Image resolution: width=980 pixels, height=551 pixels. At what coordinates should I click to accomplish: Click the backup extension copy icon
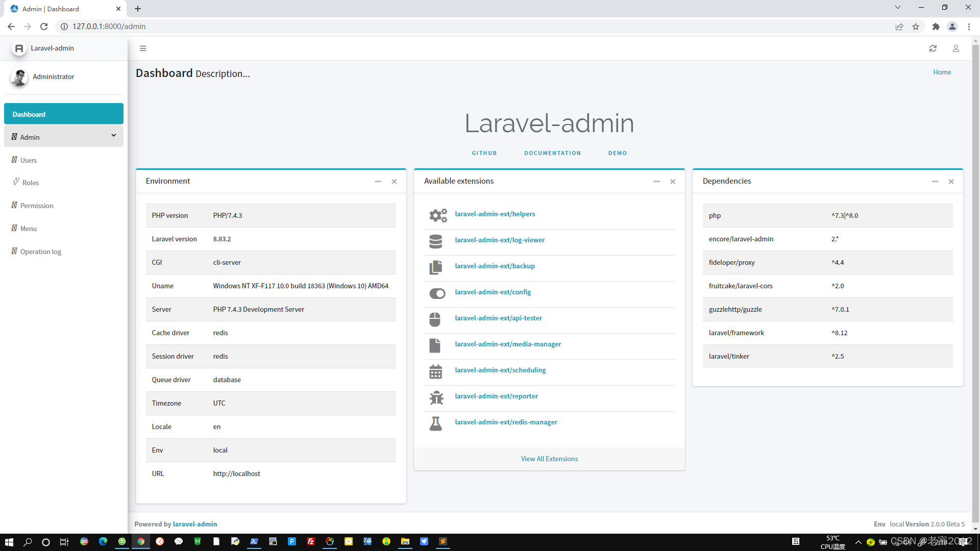point(436,267)
